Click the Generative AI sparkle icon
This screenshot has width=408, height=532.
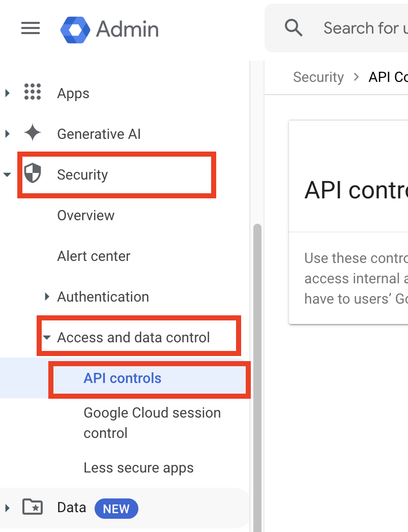(x=33, y=134)
